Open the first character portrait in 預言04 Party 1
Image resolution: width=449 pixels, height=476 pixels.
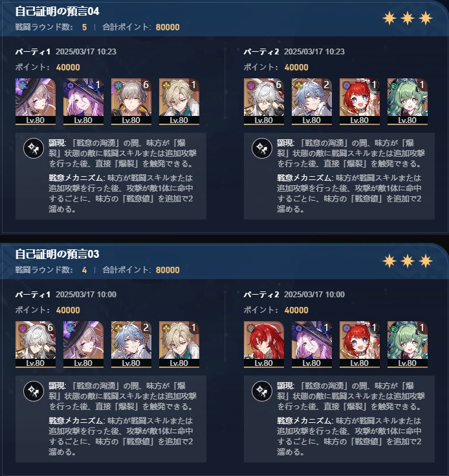[36, 102]
